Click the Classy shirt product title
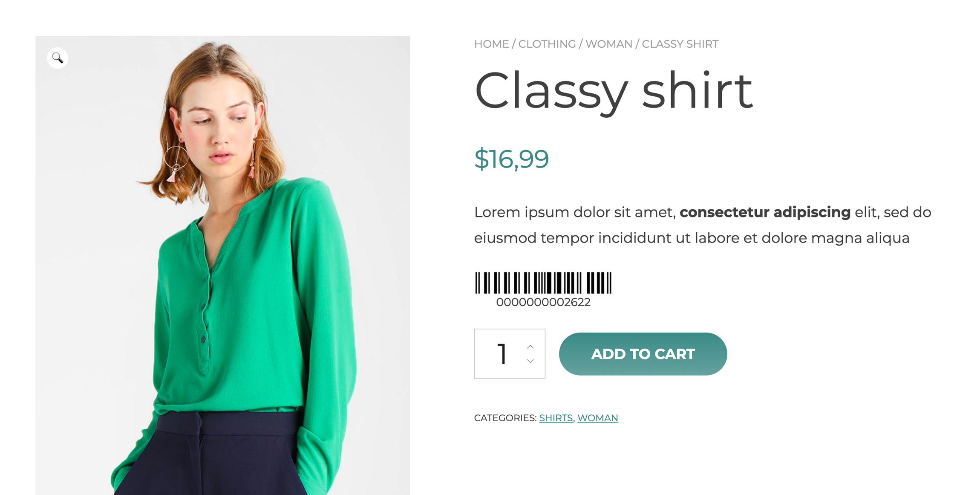Viewport: 980px width, 495px height. [x=614, y=90]
